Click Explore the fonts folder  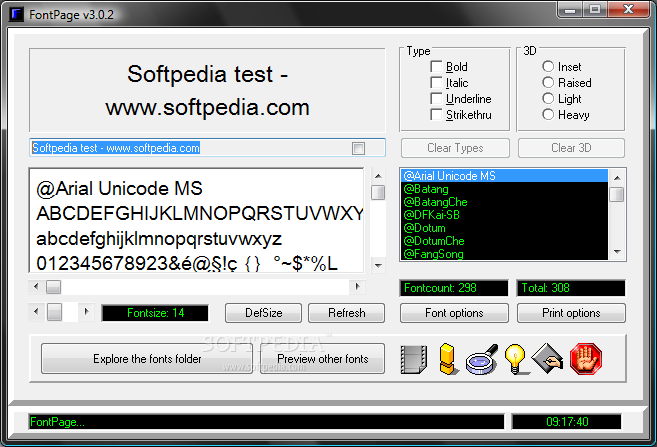click(x=147, y=359)
